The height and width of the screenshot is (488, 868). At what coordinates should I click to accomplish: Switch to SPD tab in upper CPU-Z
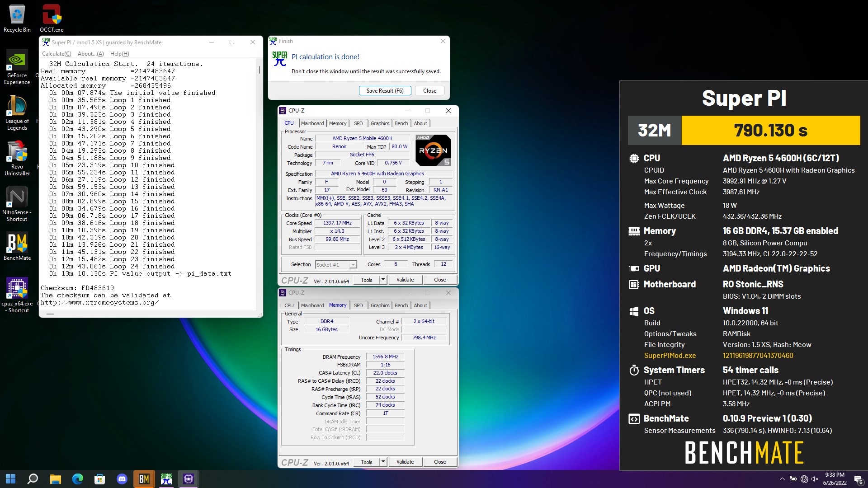point(359,123)
